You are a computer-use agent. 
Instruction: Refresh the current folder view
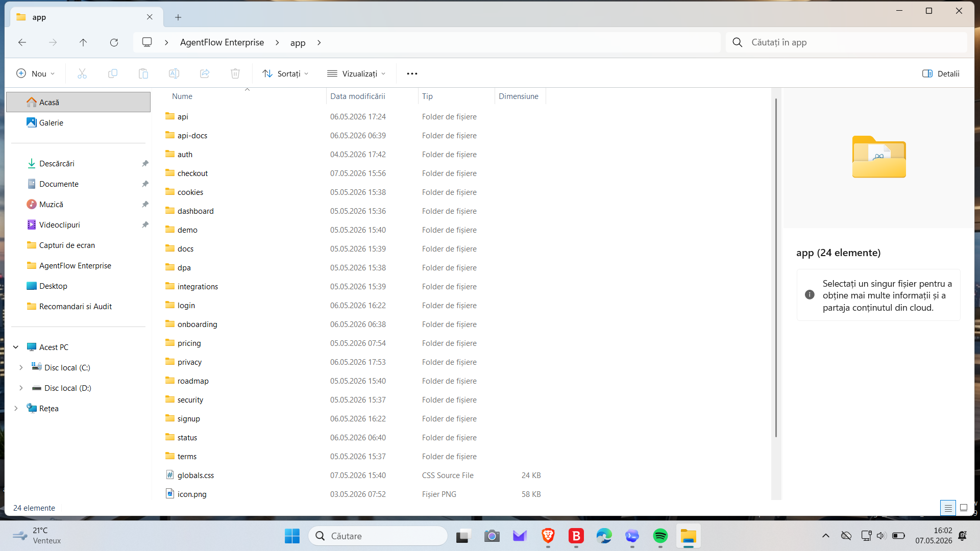[114, 42]
